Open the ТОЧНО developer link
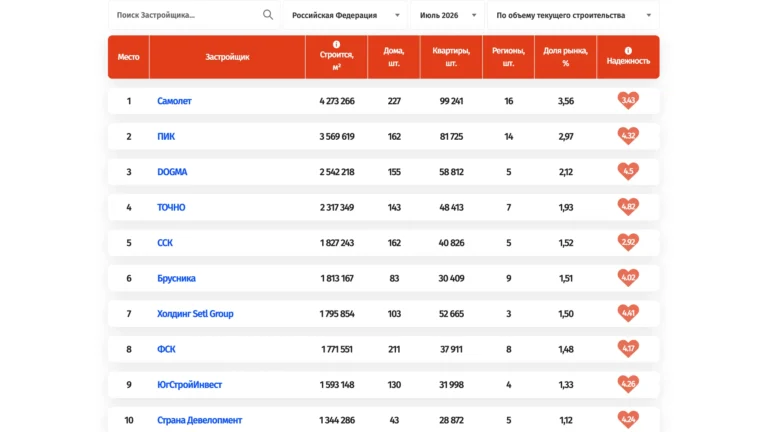The width and height of the screenshot is (768, 432). click(x=171, y=207)
